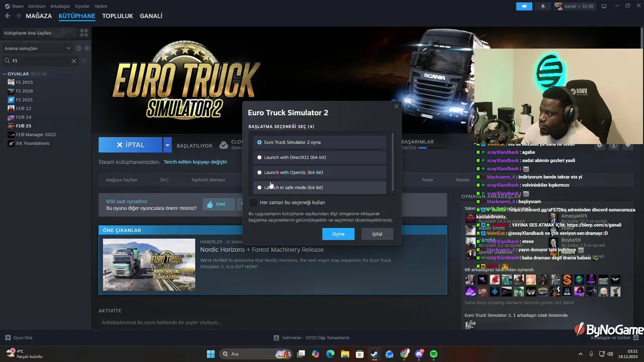The height and width of the screenshot is (362, 644).
Task: Open advanced library filter options icon
Action: [x=84, y=61]
